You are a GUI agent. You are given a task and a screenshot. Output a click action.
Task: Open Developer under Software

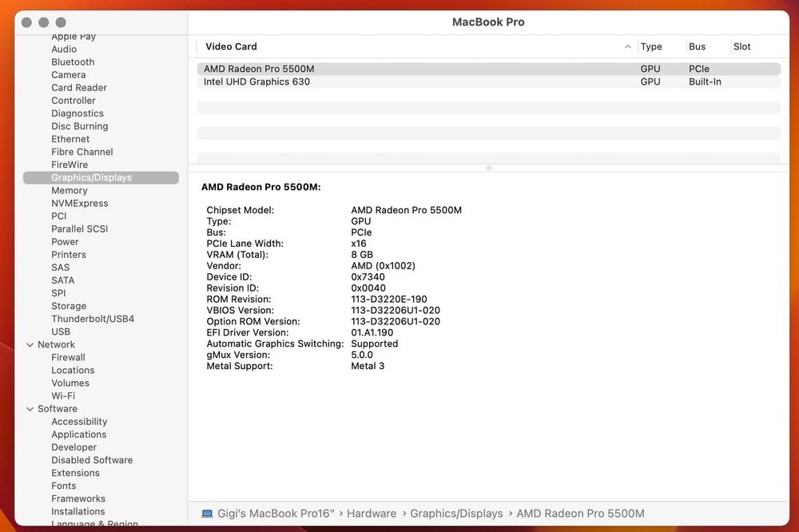[74, 447]
